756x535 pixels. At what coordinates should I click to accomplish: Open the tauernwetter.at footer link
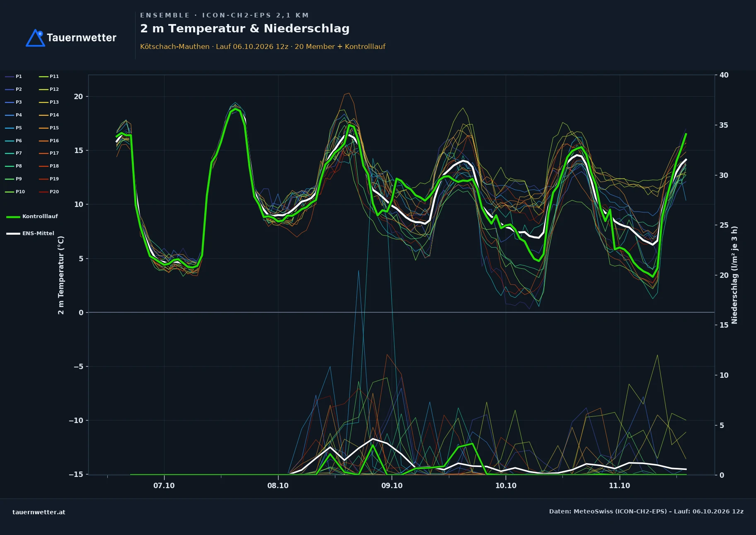(x=39, y=512)
